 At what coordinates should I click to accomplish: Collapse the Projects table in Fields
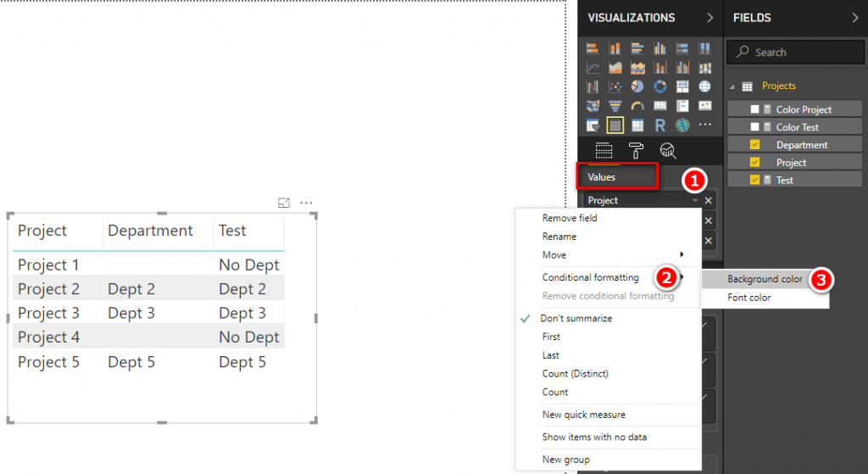pyautogui.click(x=732, y=86)
